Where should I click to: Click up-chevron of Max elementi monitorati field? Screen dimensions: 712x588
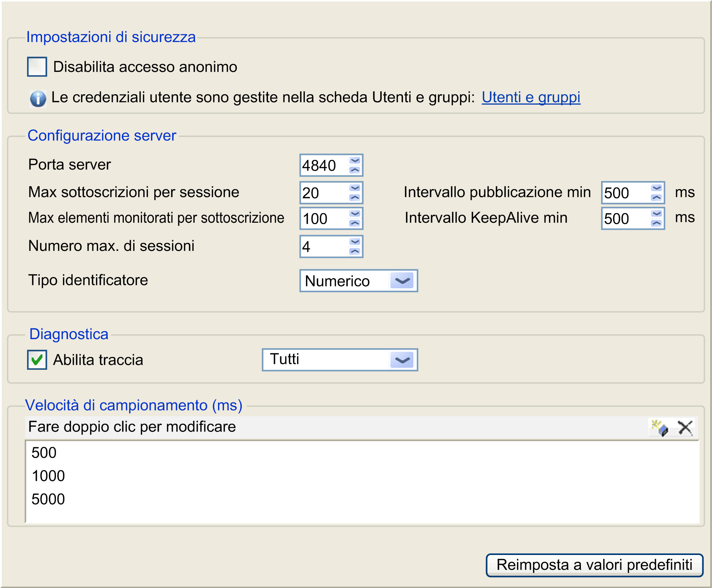point(355,223)
